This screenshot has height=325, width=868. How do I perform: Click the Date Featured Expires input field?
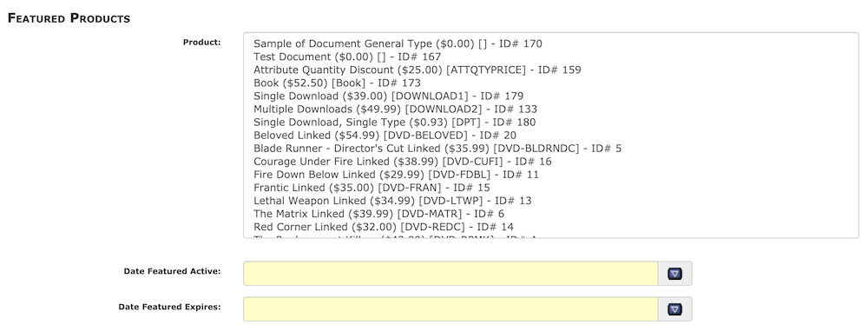pyautogui.click(x=450, y=309)
